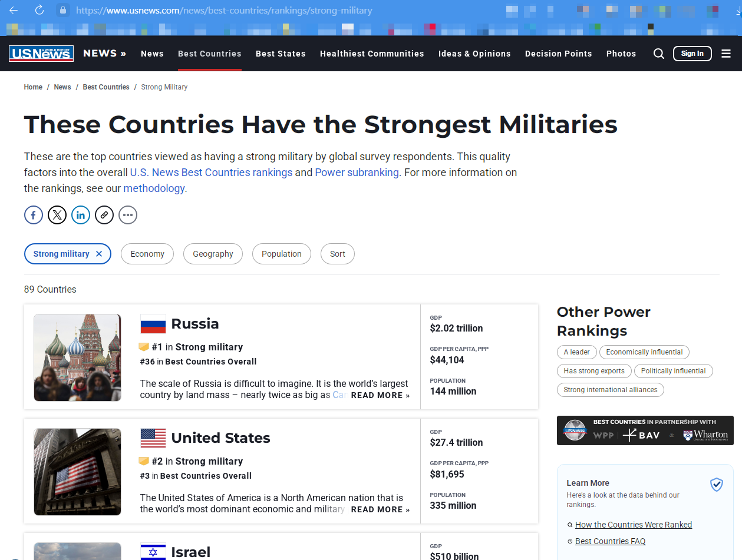Click the Best Countries partnership banner
This screenshot has height=560, width=742.
(645, 430)
